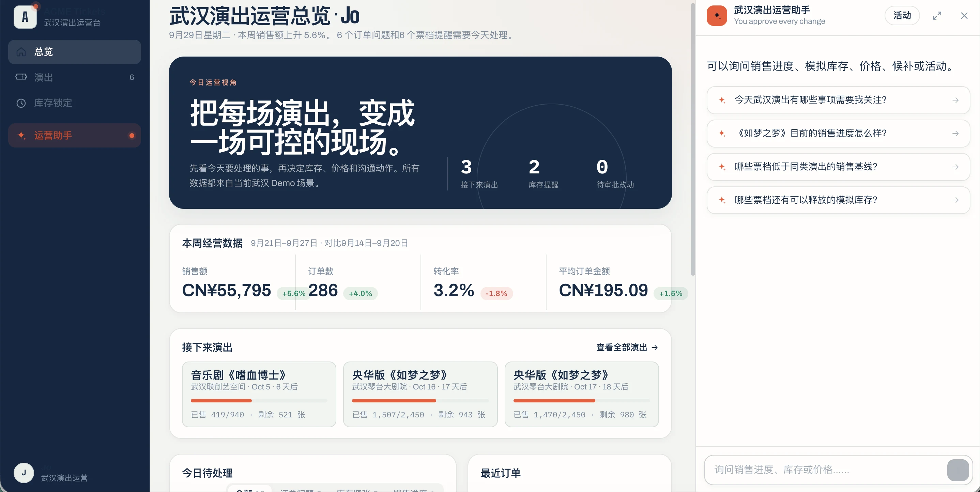Image resolution: width=980 pixels, height=492 pixels.
Task: Click the 2 库存提醒 stat in hero banner
Action: tap(543, 173)
